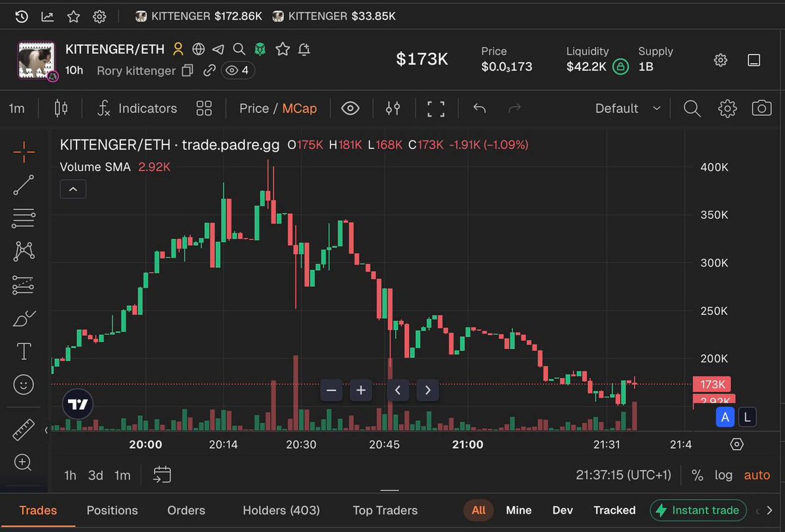The width and height of the screenshot is (785, 532).
Task: Redo the chart action
Action: point(515,108)
